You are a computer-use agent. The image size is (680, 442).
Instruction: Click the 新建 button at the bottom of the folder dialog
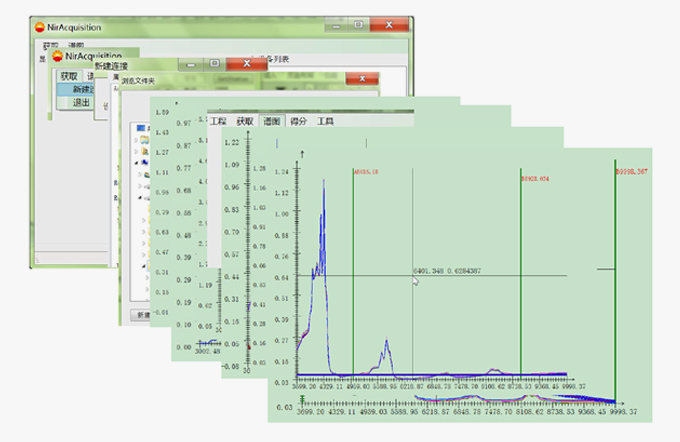[x=141, y=314]
